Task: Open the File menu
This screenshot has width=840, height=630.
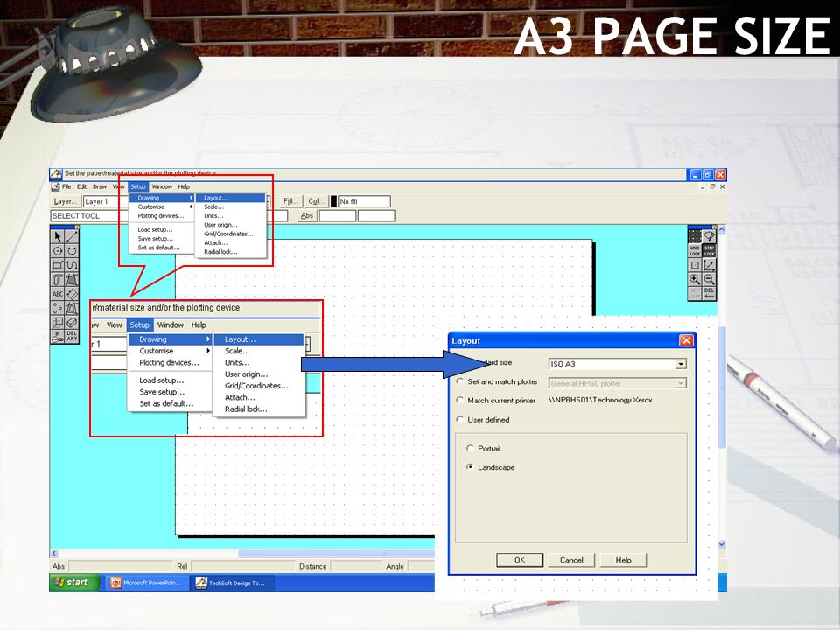Action: click(66, 186)
